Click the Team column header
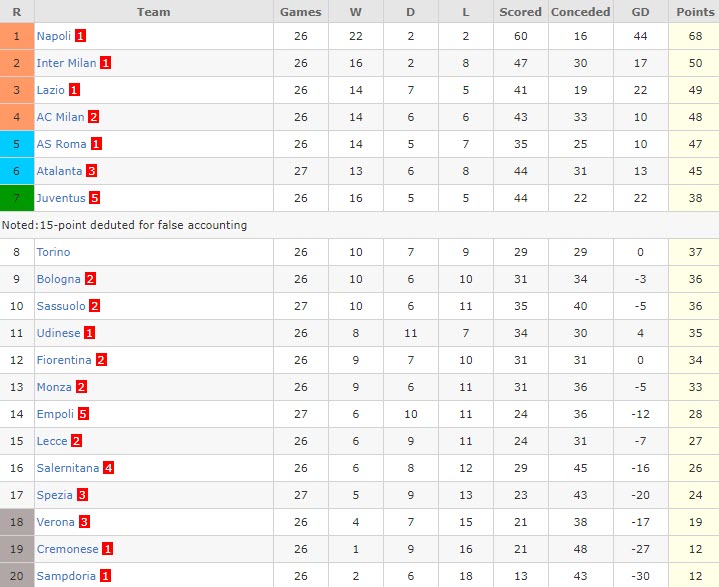Image resolution: width=719 pixels, height=587 pixels. pos(153,12)
